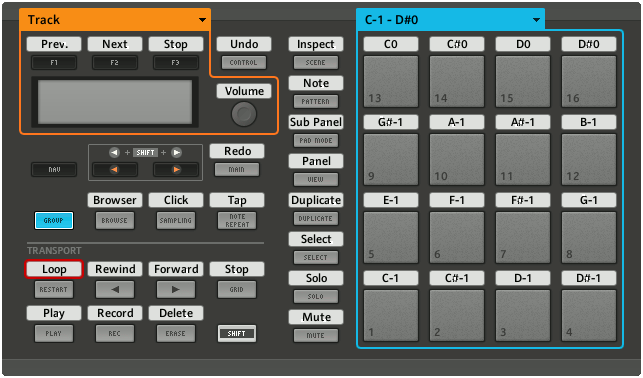Click the VIEW button under Panel
The image size is (643, 378).
pyautogui.click(x=316, y=180)
